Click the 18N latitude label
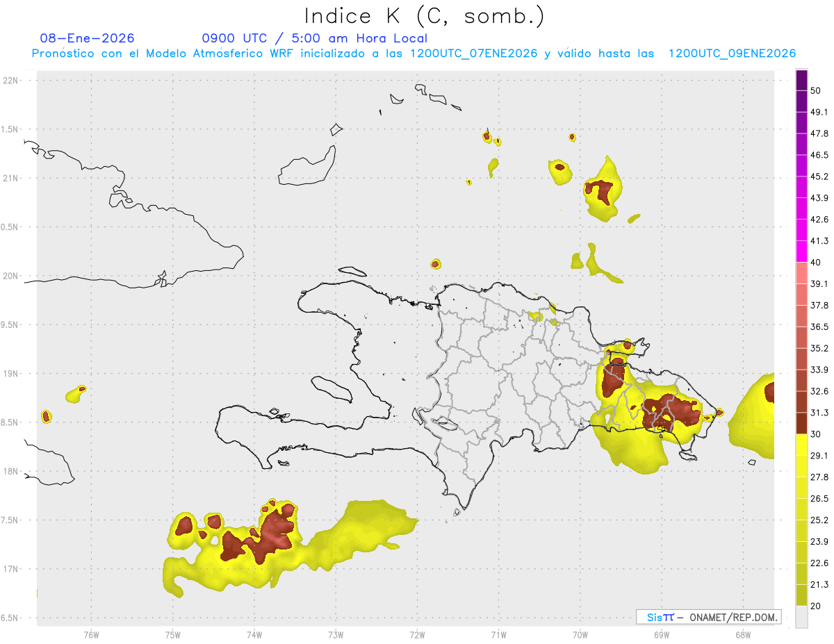The height and width of the screenshot is (644, 834). [x=11, y=471]
